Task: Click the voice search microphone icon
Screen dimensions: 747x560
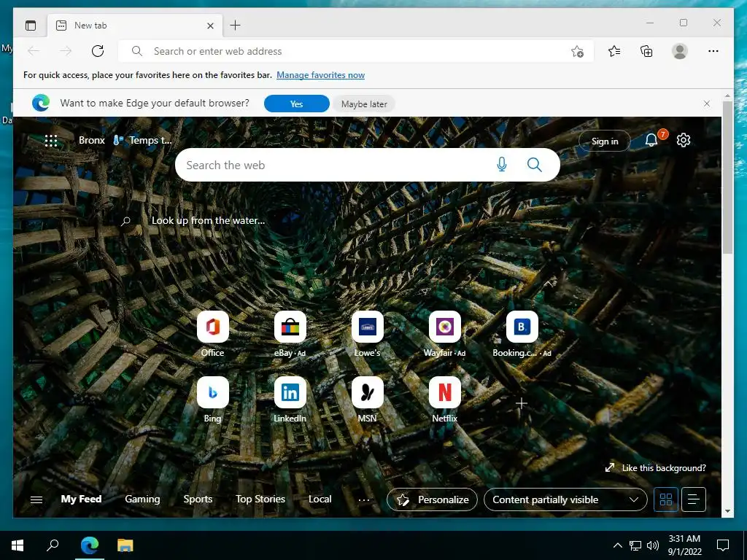Action: point(502,165)
